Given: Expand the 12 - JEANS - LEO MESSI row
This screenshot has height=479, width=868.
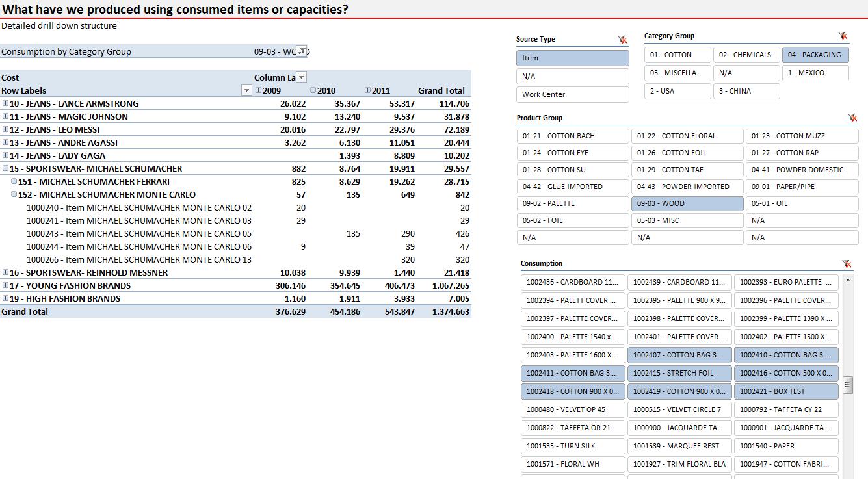Looking at the screenshot, I should (6, 129).
